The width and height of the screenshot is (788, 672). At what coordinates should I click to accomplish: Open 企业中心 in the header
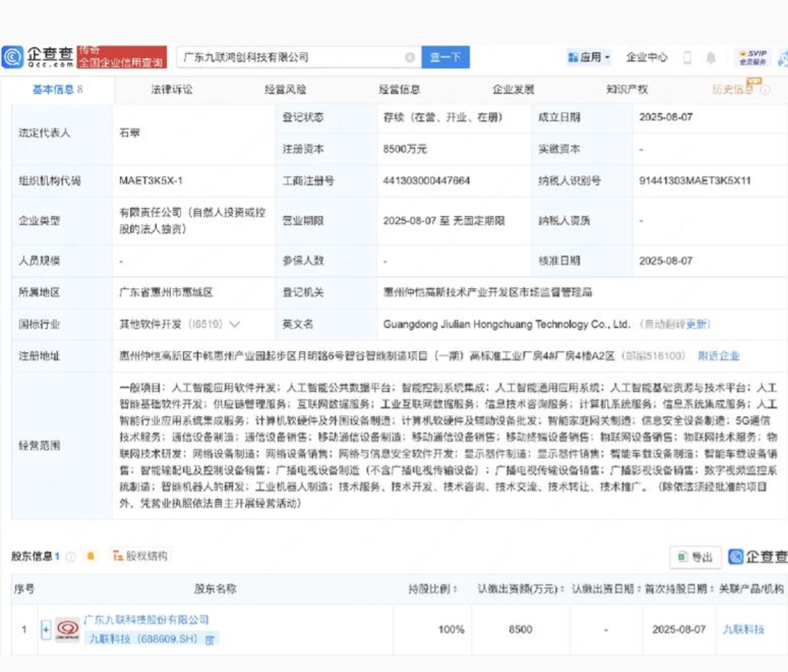pyautogui.click(x=647, y=57)
